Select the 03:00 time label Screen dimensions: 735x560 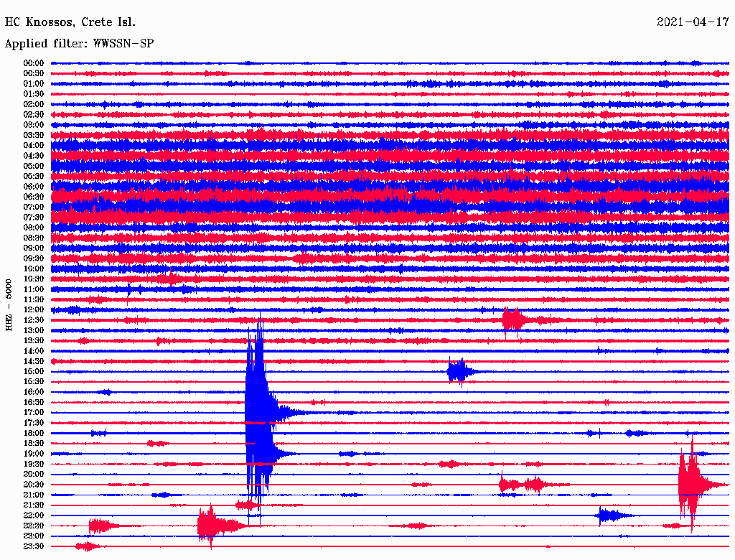[34, 125]
